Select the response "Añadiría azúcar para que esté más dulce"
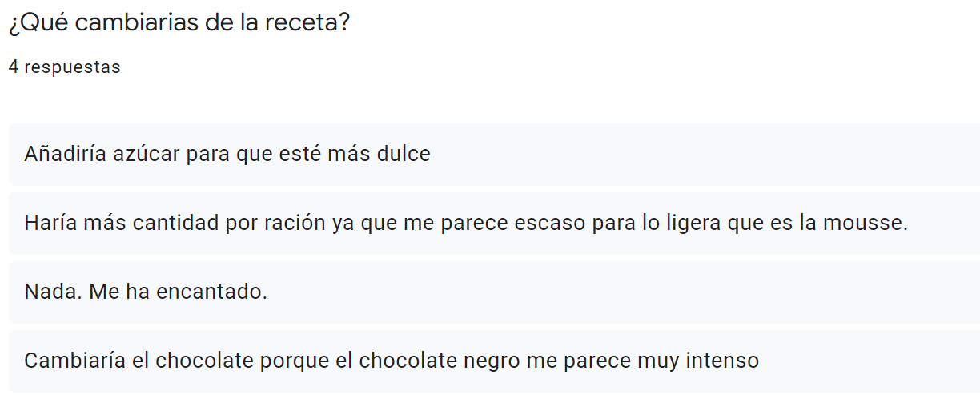The height and width of the screenshot is (395, 980). [494, 154]
